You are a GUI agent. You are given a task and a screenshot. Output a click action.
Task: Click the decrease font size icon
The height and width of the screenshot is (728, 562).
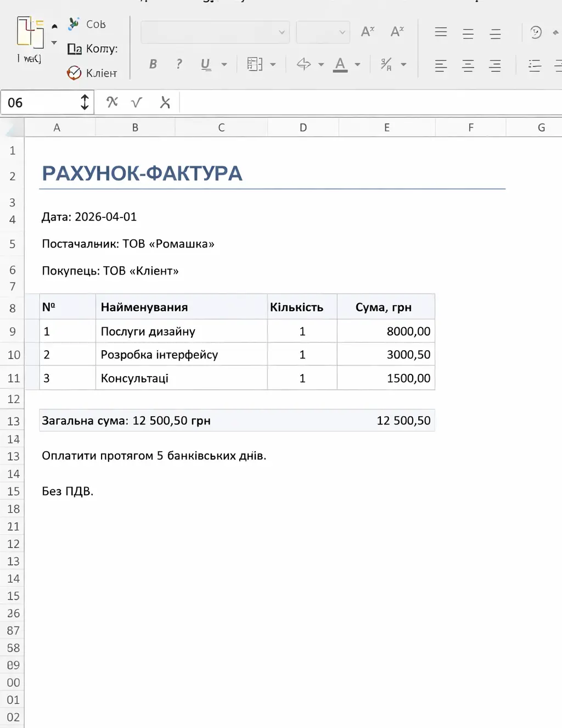397,32
